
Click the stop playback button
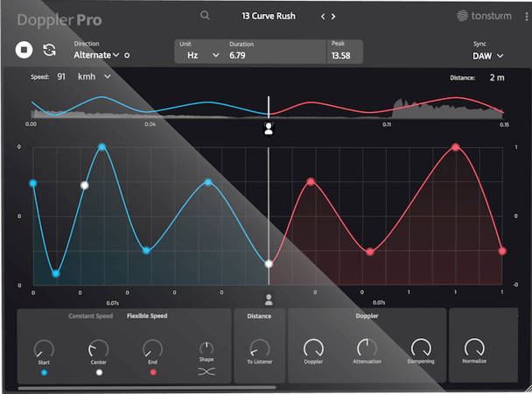click(24, 51)
